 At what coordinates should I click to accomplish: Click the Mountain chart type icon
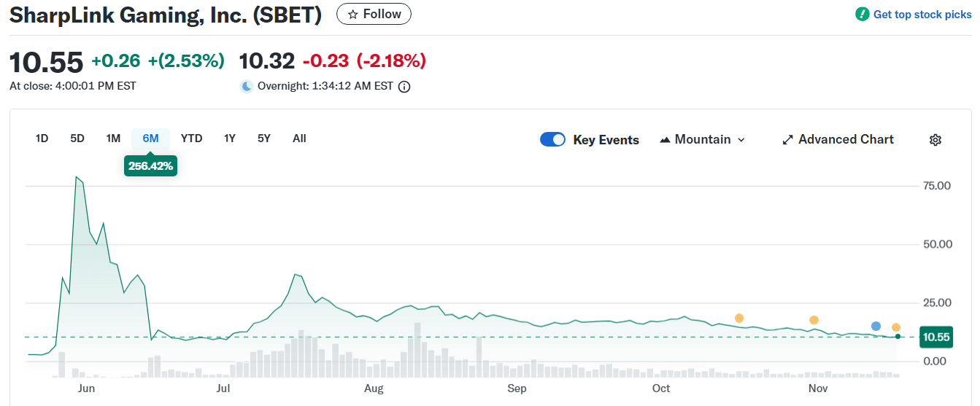coord(665,140)
